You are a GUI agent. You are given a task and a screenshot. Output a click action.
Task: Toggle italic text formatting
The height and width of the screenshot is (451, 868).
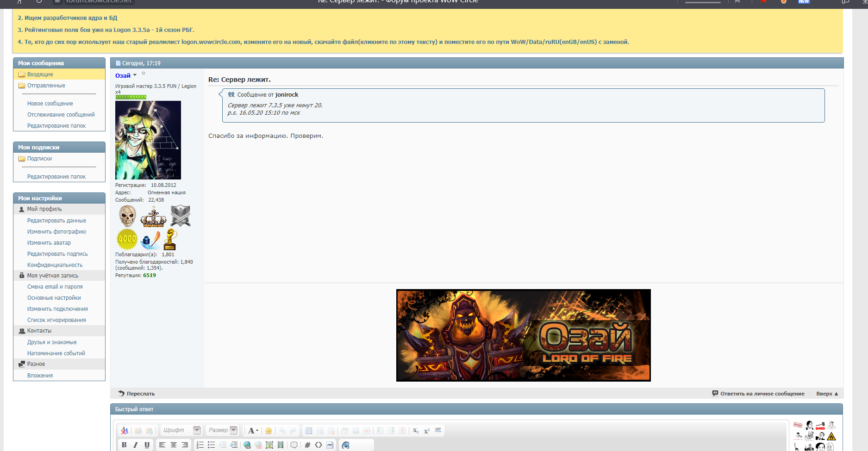click(135, 445)
